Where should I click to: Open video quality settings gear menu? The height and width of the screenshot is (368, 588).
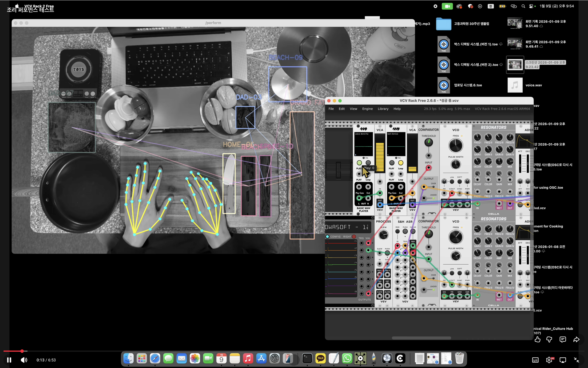coord(549,360)
